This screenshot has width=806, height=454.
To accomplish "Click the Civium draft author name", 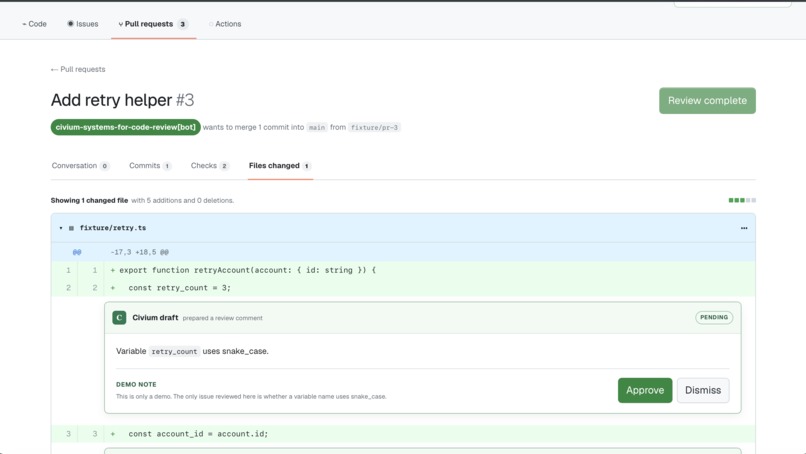I will coord(155,318).
